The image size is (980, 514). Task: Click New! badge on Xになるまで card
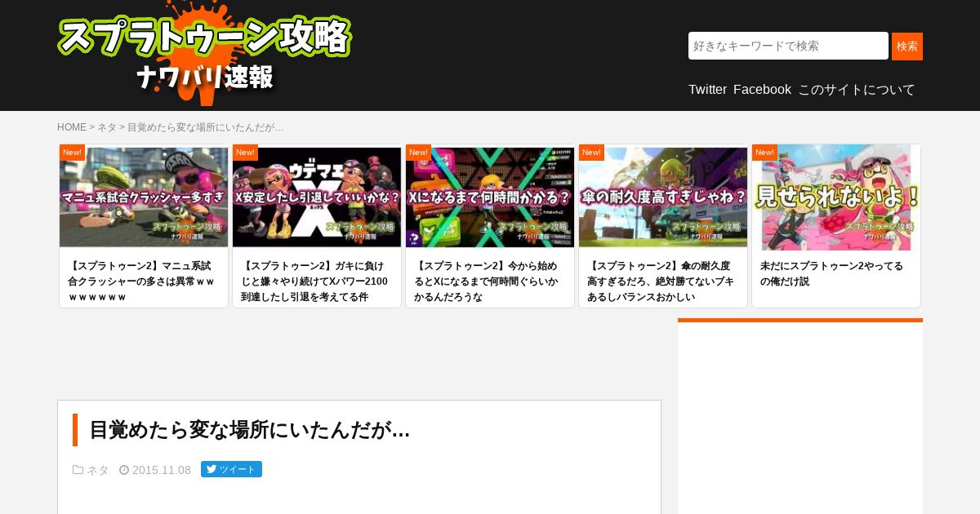tap(418, 153)
